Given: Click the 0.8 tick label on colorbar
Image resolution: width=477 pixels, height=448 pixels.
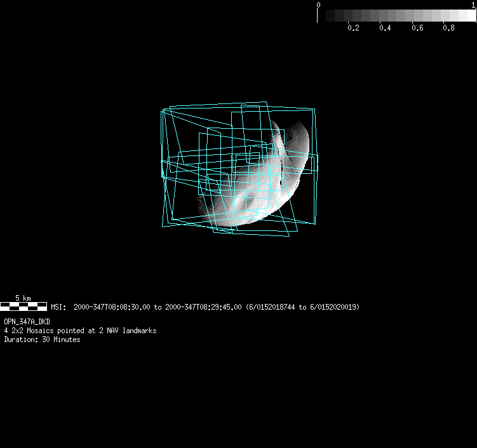Looking at the screenshot, I should click(448, 29).
